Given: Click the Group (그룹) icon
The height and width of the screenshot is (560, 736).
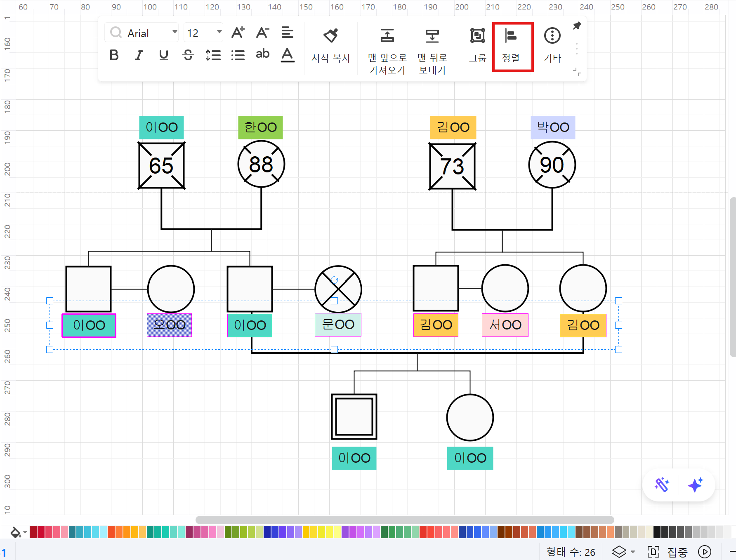Looking at the screenshot, I should [x=477, y=36].
